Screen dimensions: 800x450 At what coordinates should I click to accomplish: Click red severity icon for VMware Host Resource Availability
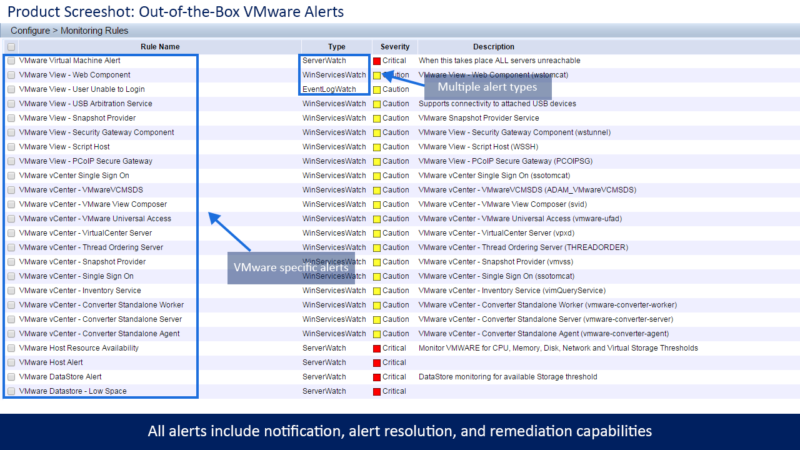click(377, 349)
